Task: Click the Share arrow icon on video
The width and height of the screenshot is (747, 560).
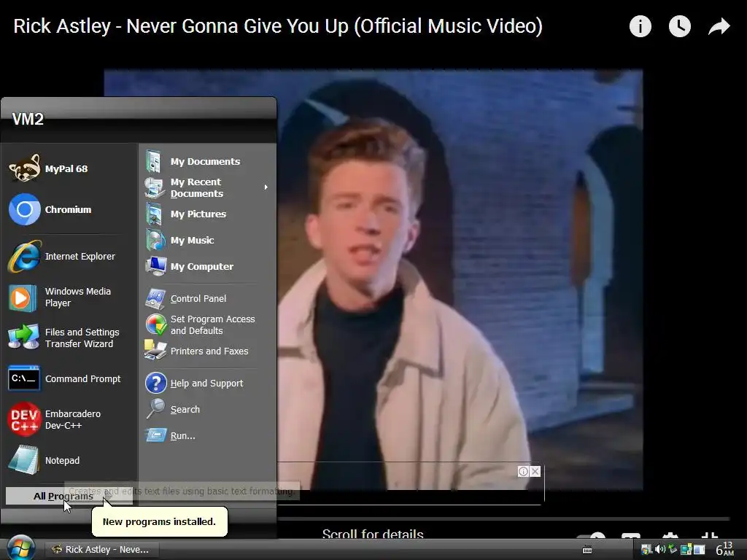Action: [719, 26]
